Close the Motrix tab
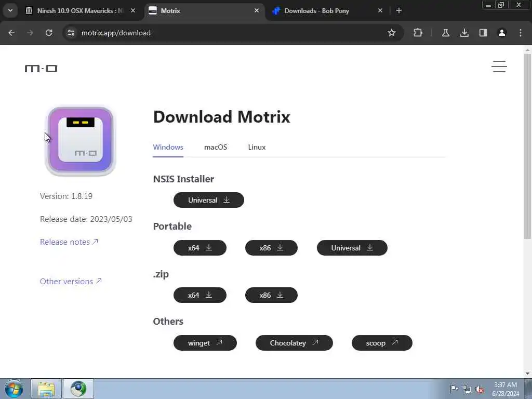The height and width of the screenshot is (399, 532). click(257, 10)
